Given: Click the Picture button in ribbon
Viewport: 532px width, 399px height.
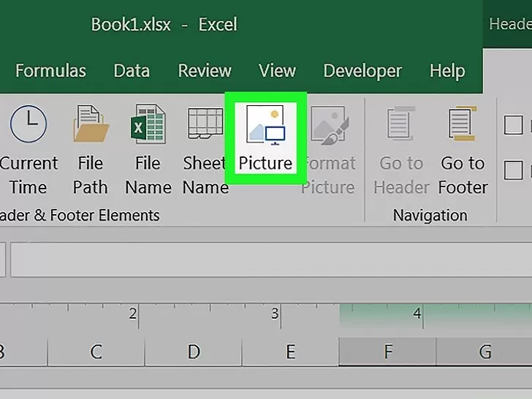Looking at the screenshot, I should [x=266, y=138].
